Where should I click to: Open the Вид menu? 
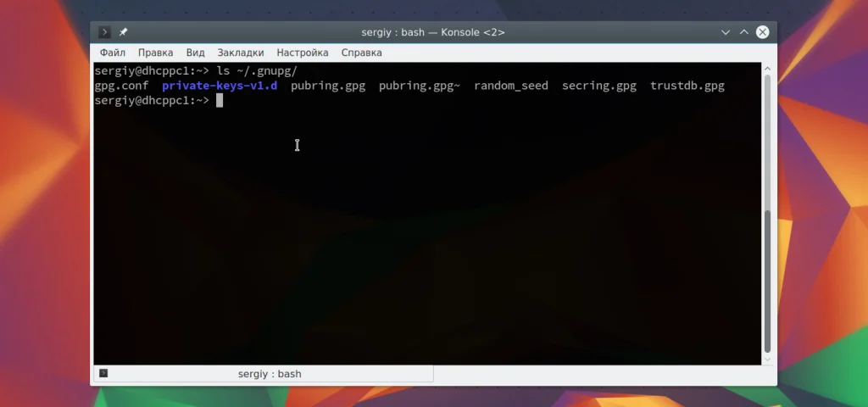196,53
